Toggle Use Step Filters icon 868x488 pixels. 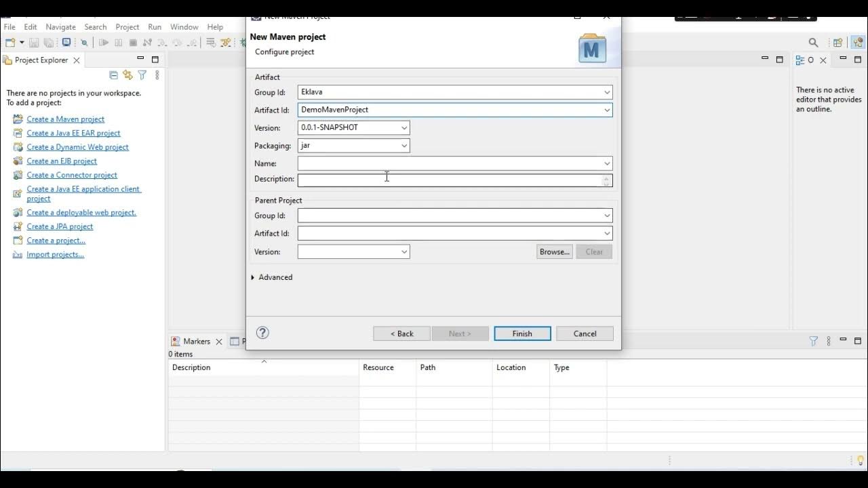225,43
